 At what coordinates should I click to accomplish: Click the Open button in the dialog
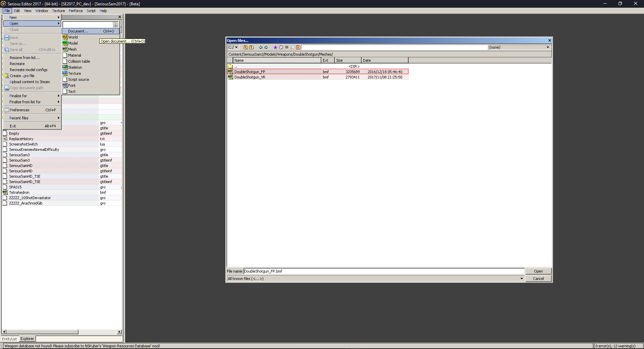click(538, 271)
